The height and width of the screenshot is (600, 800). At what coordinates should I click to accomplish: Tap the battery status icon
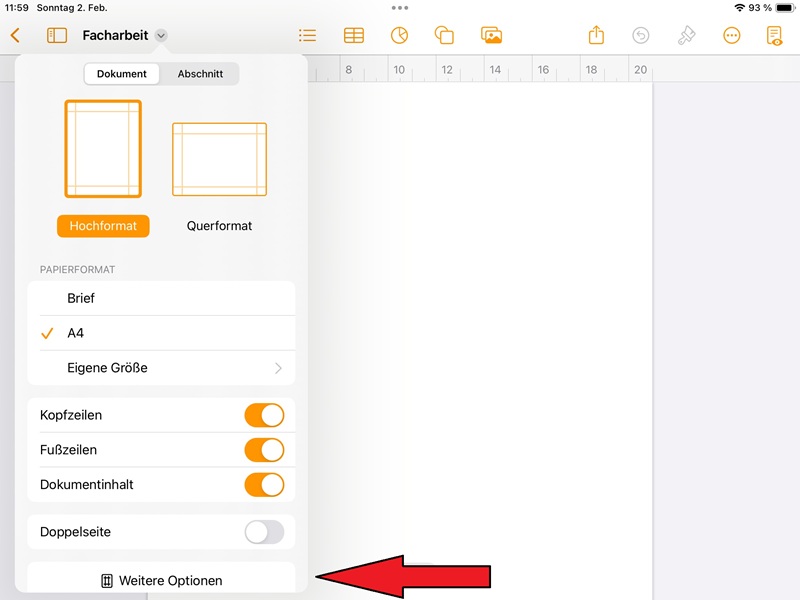786,8
